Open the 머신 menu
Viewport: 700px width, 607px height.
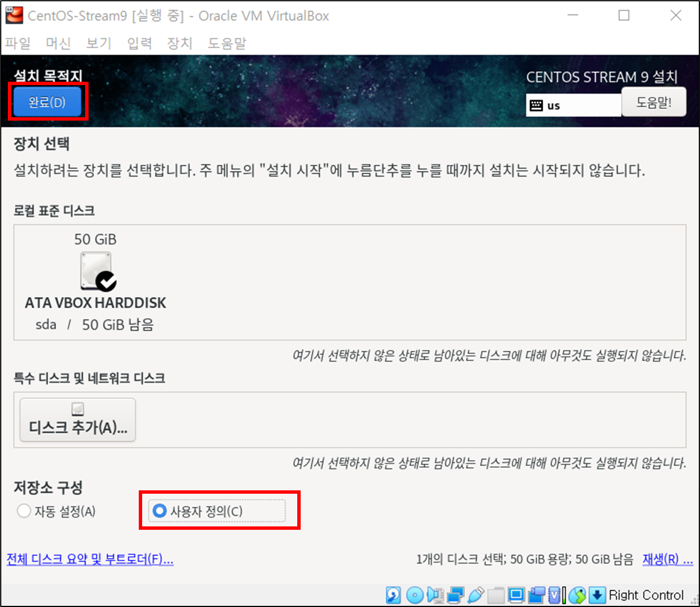pyautogui.click(x=58, y=43)
